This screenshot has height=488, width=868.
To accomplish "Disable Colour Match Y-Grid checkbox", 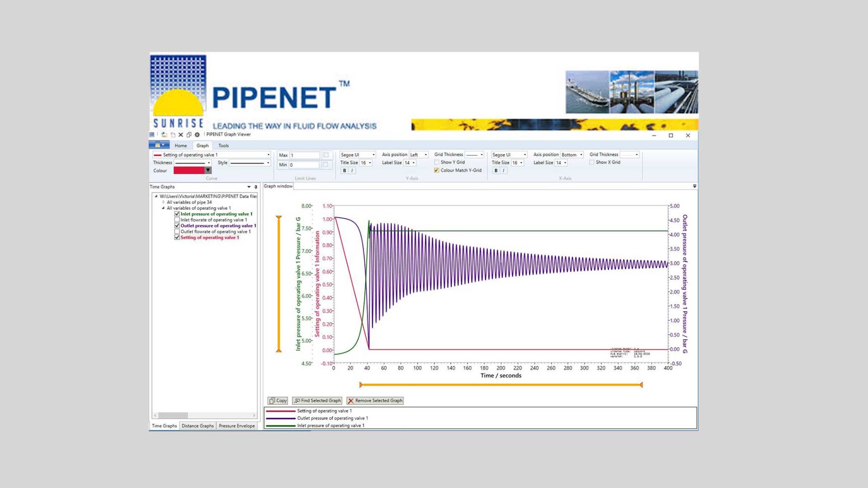I will click(x=436, y=170).
